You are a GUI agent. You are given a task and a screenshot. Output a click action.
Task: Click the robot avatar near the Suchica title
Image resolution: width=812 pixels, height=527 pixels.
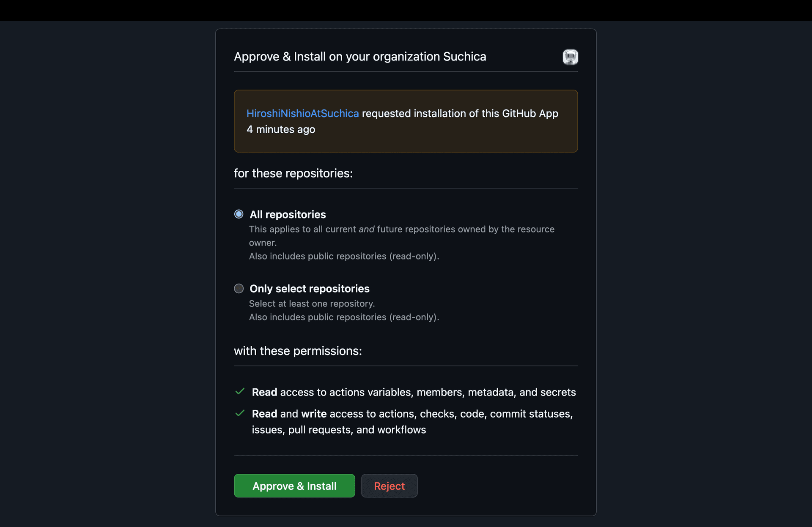(570, 57)
